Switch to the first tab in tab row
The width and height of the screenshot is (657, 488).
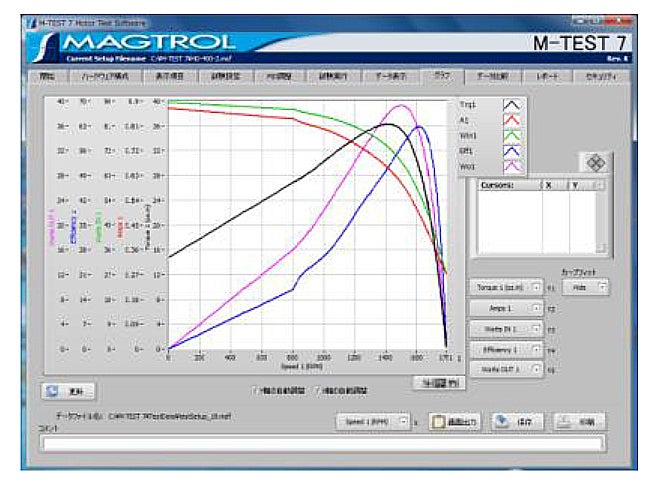click(x=47, y=77)
